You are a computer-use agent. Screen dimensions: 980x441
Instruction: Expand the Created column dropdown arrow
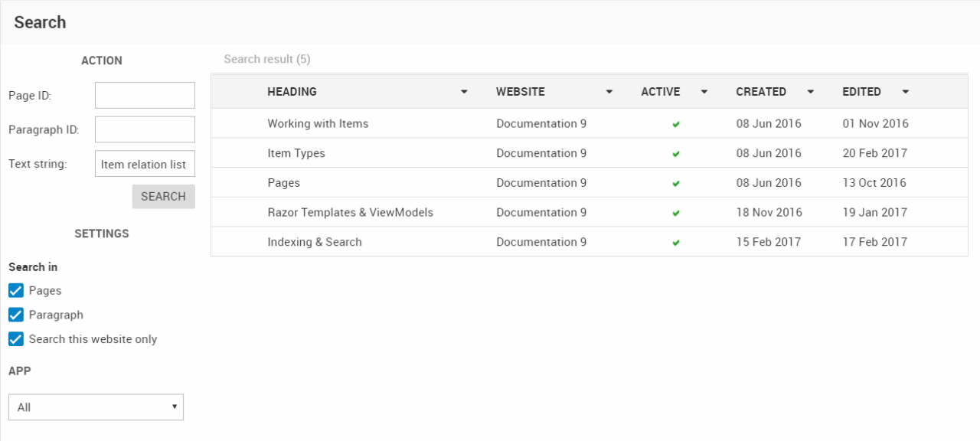(811, 92)
